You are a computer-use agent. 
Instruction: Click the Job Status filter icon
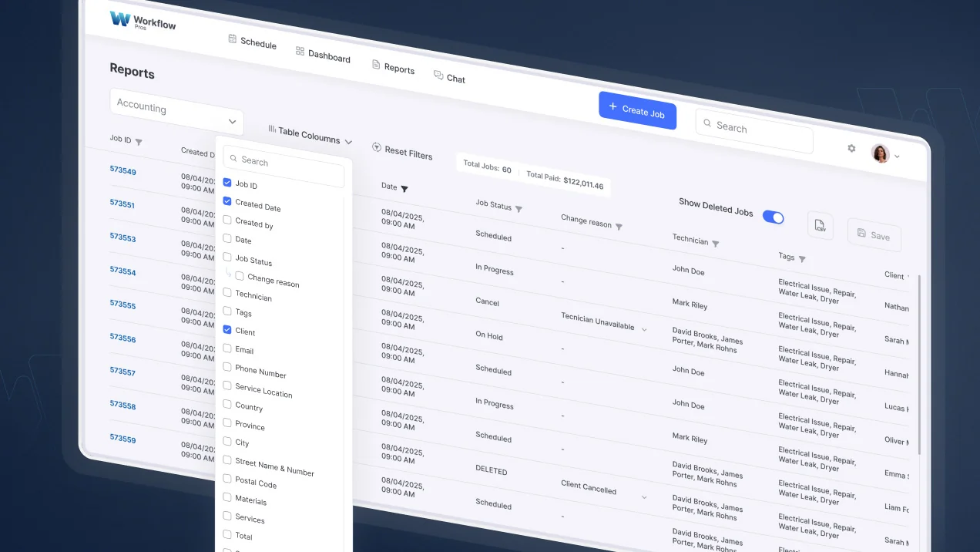pos(519,209)
